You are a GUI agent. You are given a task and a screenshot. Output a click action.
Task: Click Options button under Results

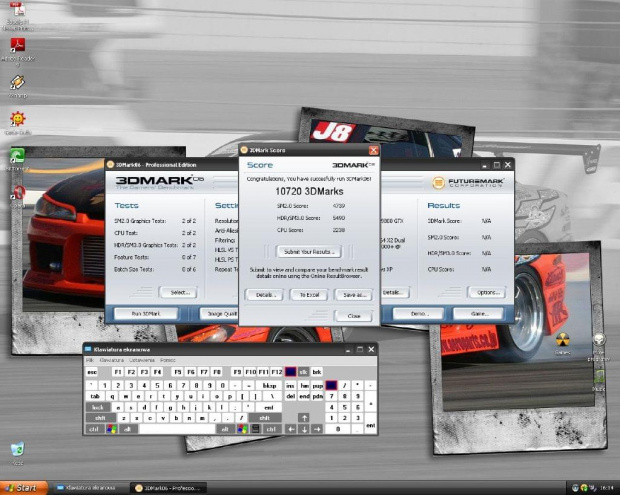click(x=487, y=293)
